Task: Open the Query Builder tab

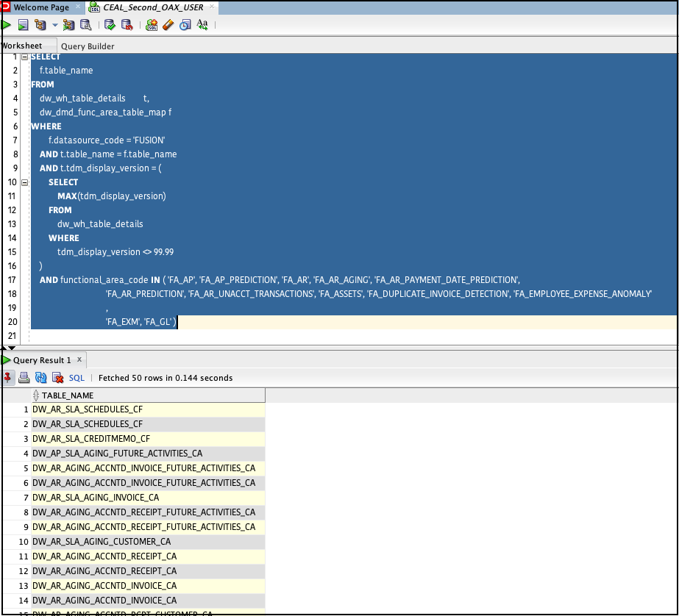Action: (x=88, y=46)
